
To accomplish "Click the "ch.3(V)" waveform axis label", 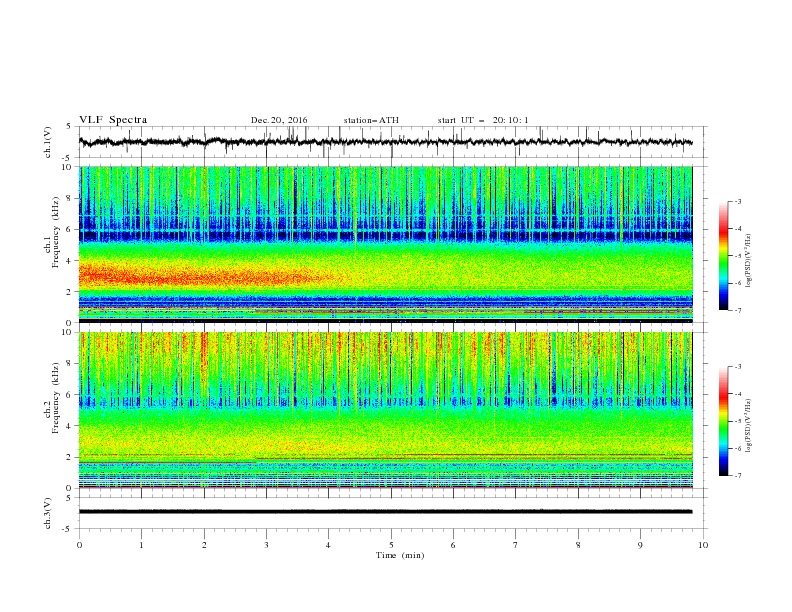I will tap(48, 513).
